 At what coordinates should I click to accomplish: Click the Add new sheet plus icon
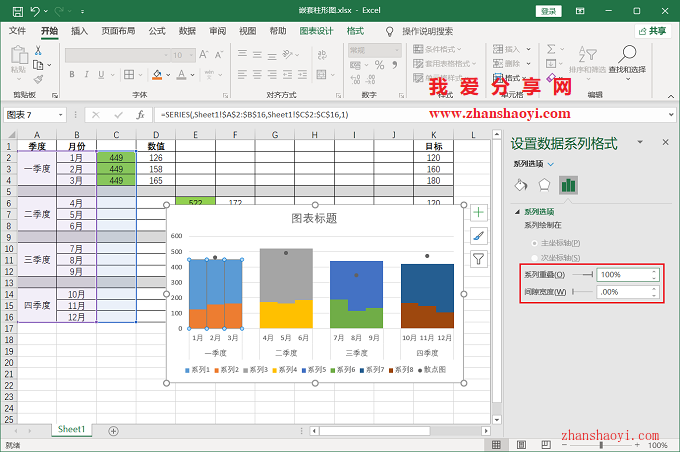[x=114, y=431]
